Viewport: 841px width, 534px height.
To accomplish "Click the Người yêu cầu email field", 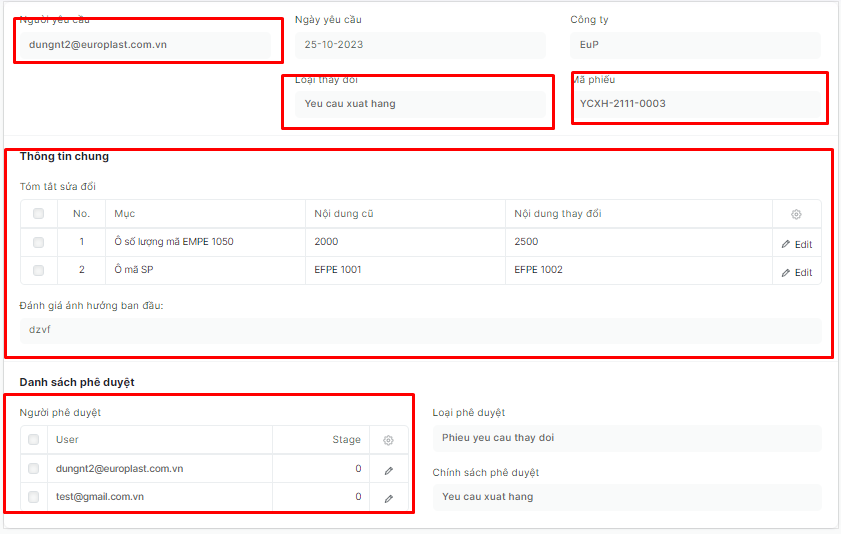I will pos(145,45).
